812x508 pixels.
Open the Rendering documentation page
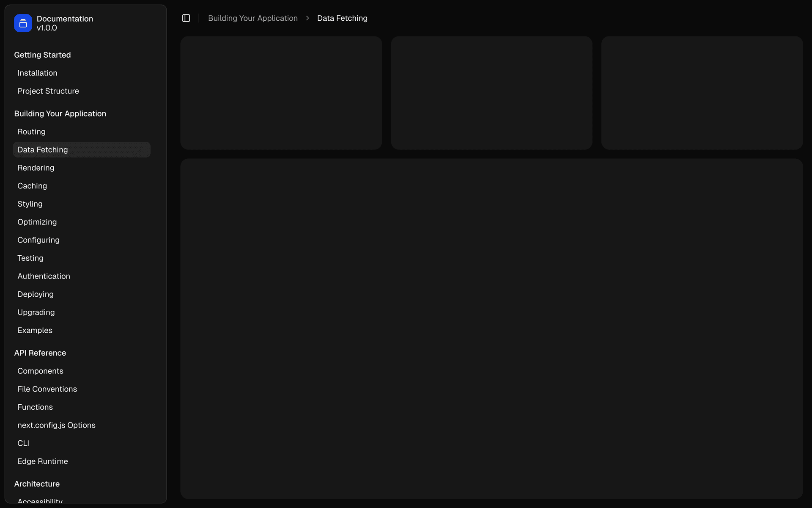36,168
